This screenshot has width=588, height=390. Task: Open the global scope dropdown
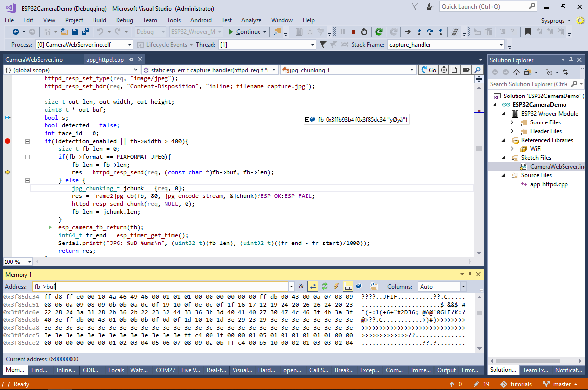pyautogui.click(x=136, y=70)
